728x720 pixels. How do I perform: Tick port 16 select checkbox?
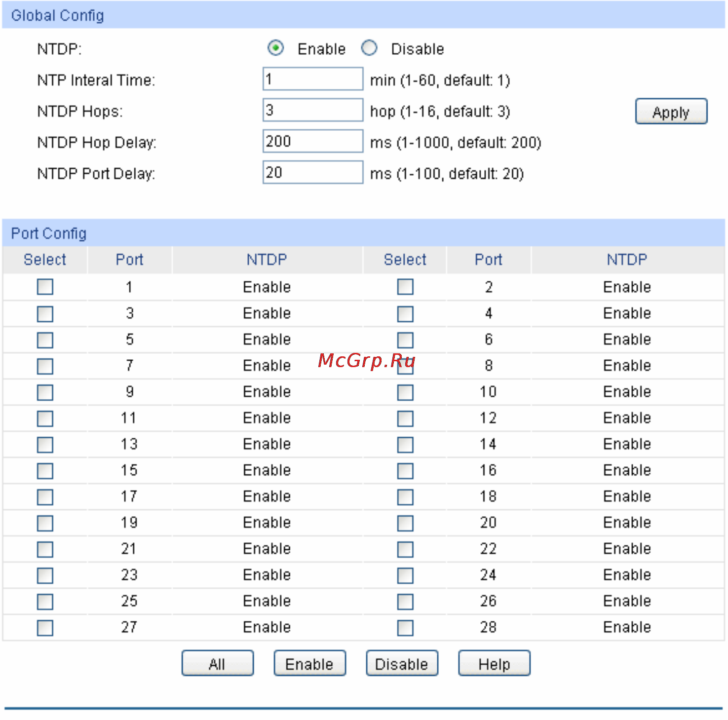click(x=405, y=471)
